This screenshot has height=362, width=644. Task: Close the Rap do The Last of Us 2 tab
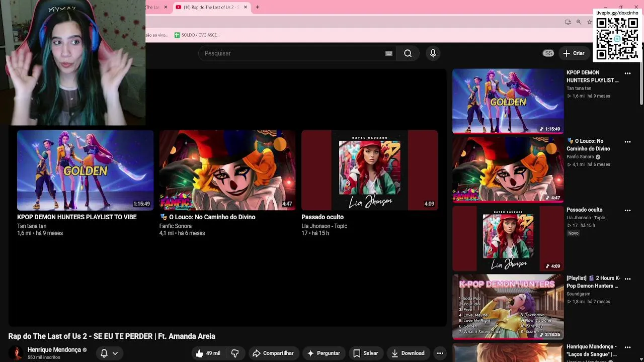tap(246, 7)
